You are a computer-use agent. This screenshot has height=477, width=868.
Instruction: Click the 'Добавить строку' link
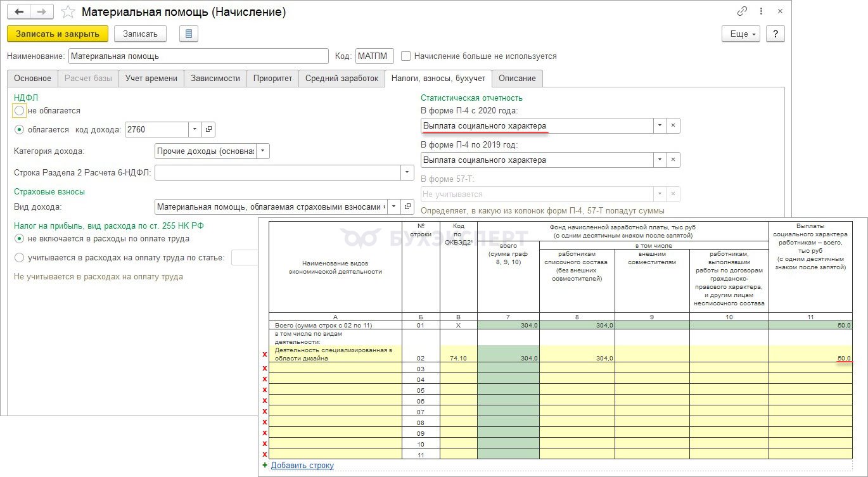pyautogui.click(x=302, y=466)
